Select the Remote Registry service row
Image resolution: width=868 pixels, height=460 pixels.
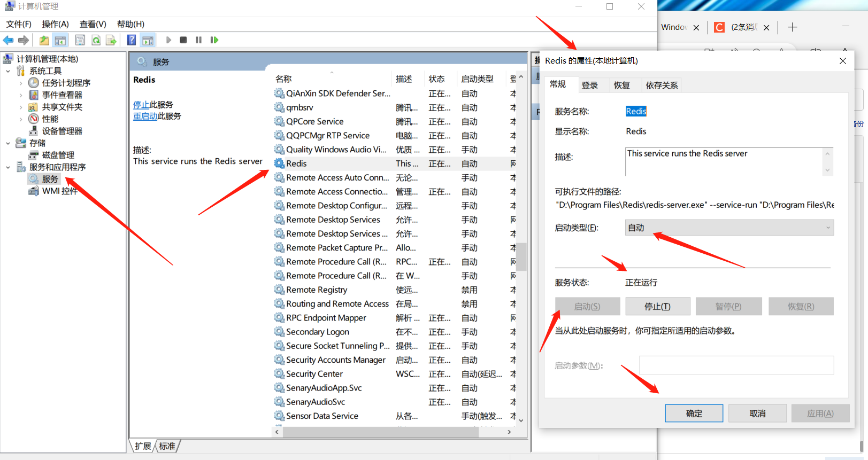(x=394, y=290)
